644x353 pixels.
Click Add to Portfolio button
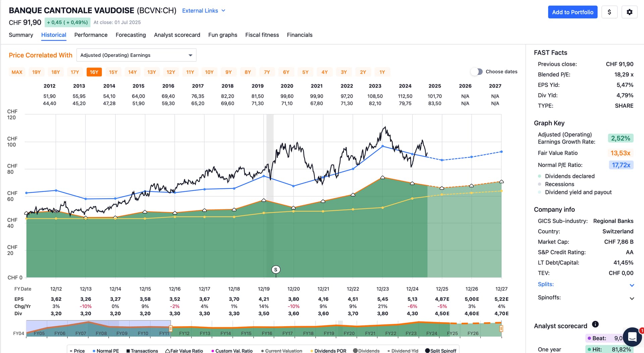tap(573, 12)
